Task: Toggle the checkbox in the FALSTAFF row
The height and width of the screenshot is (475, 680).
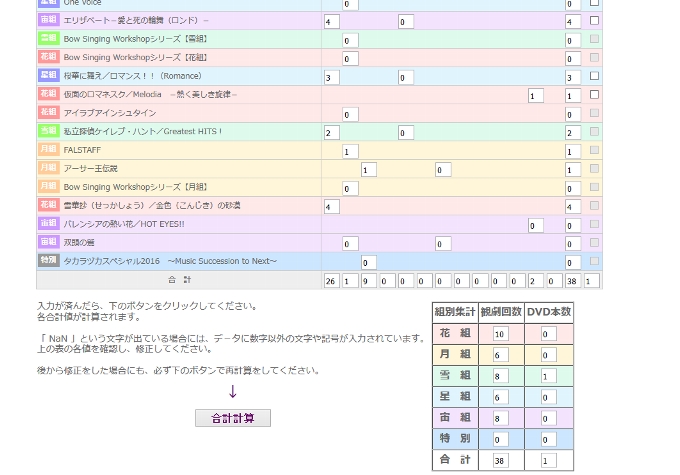Action: tap(594, 150)
